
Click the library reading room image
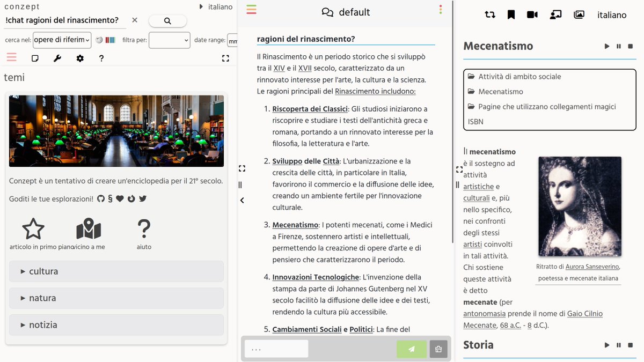coord(116,131)
